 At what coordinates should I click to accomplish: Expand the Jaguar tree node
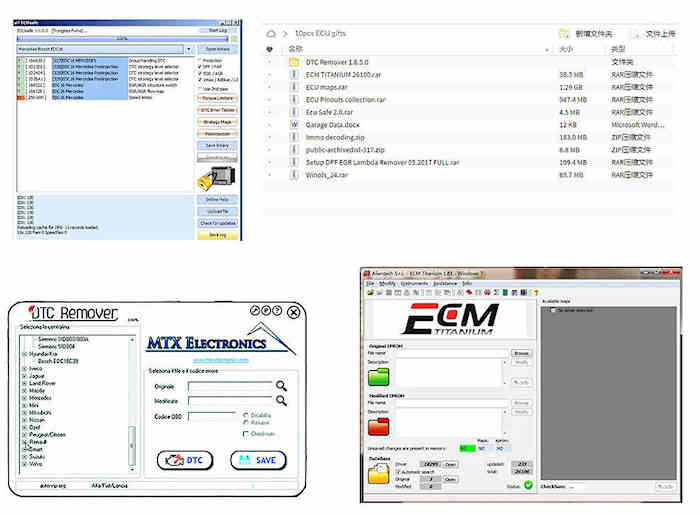[x=25, y=376]
